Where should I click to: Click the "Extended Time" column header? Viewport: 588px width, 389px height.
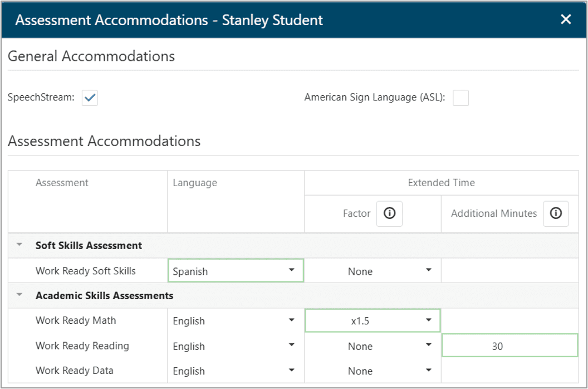pyautogui.click(x=442, y=183)
